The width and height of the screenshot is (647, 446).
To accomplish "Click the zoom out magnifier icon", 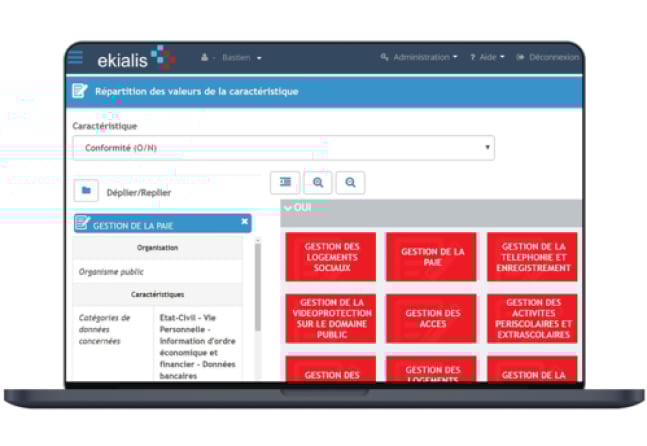I will [350, 182].
